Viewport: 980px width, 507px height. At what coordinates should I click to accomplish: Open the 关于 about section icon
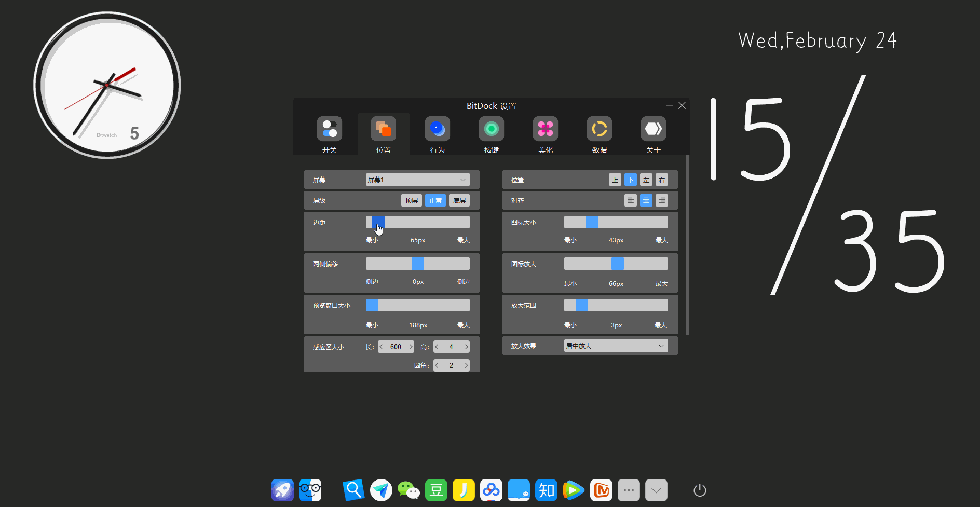(654, 129)
